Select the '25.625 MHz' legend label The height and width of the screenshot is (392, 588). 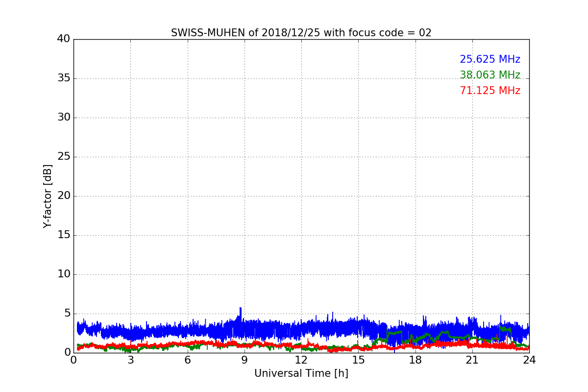click(490, 59)
